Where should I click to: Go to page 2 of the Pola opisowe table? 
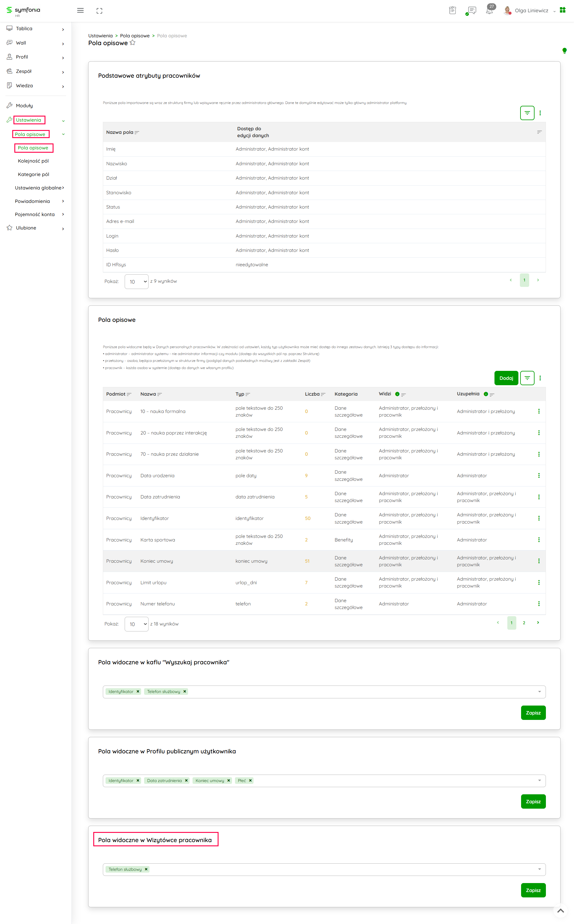point(524,623)
